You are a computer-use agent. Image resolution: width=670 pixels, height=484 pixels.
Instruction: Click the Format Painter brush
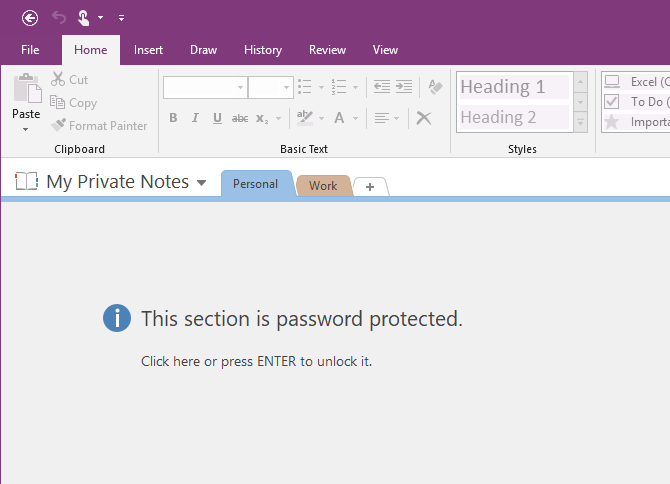click(59, 126)
